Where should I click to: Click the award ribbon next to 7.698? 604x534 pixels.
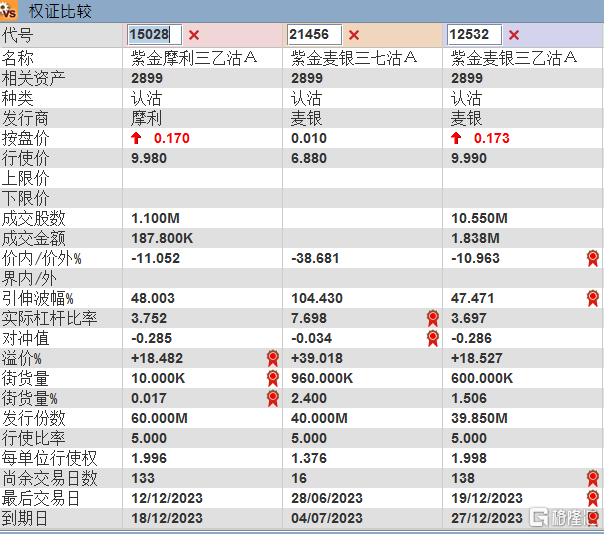(433, 318)
